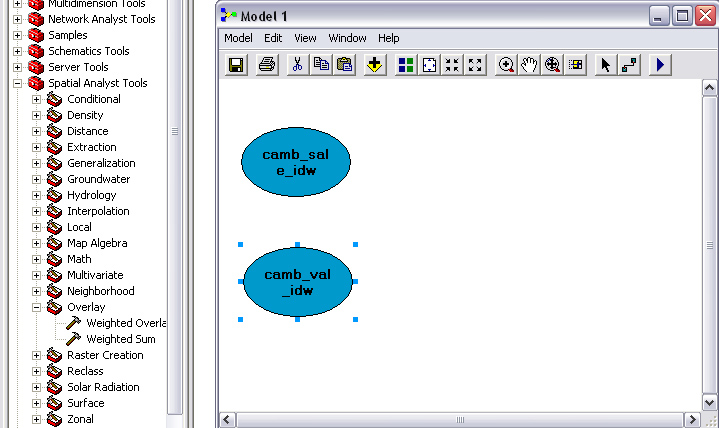Click the Add Data yellow plus icon
The height and width of the screenshot is (428, 719).
375,65
